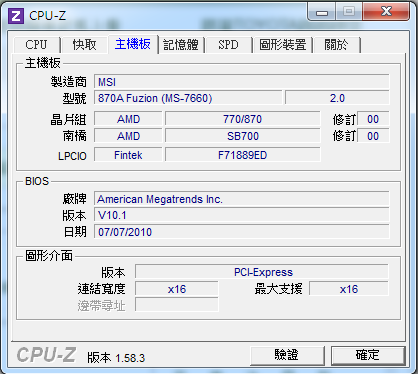This screenshot has height=374, width=418.
Task: Close the CPU-Z window
Action: pos(386,12)
